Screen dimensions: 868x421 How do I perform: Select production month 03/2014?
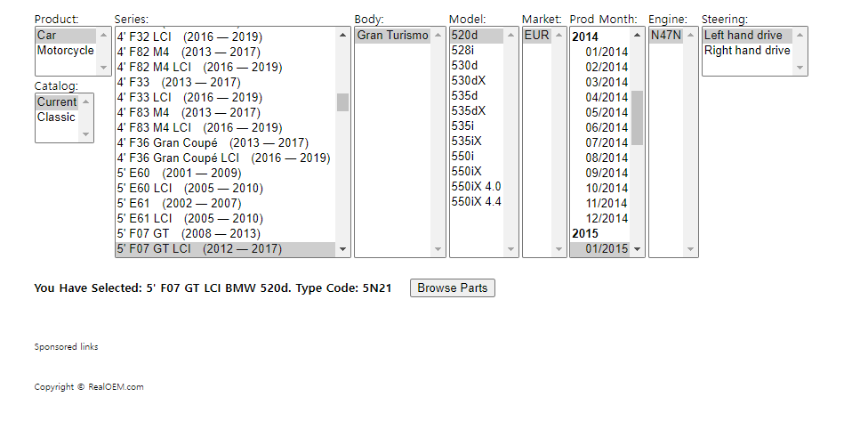(x=600, y=83)
